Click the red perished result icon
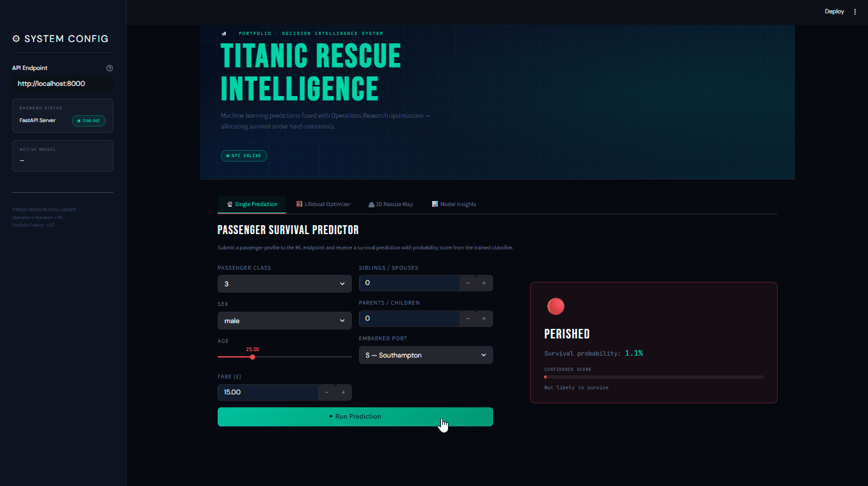Viewport: 868px width, 486px height. 556,307
